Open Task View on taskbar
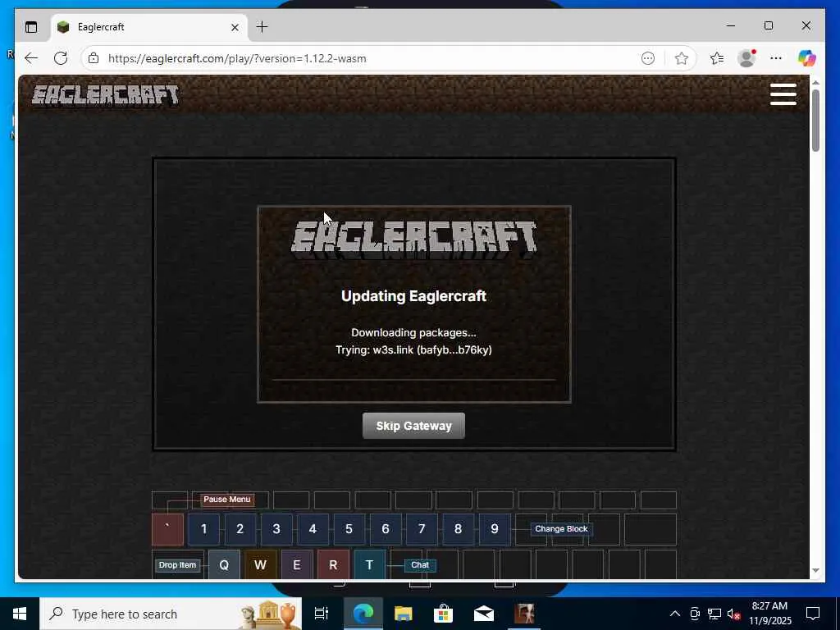The width and height of the screenshot is (840, 630). click(x=321, y=614)
